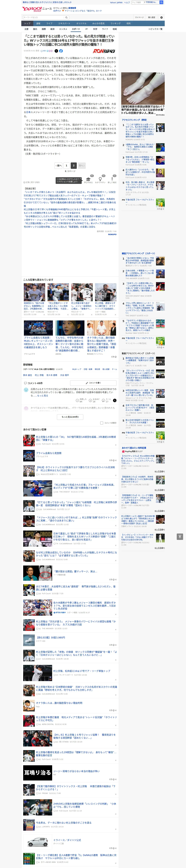The image size is (186, 868).
Task: Open the 佐々木 朗希 player link
Action: (x=52, y=375)
